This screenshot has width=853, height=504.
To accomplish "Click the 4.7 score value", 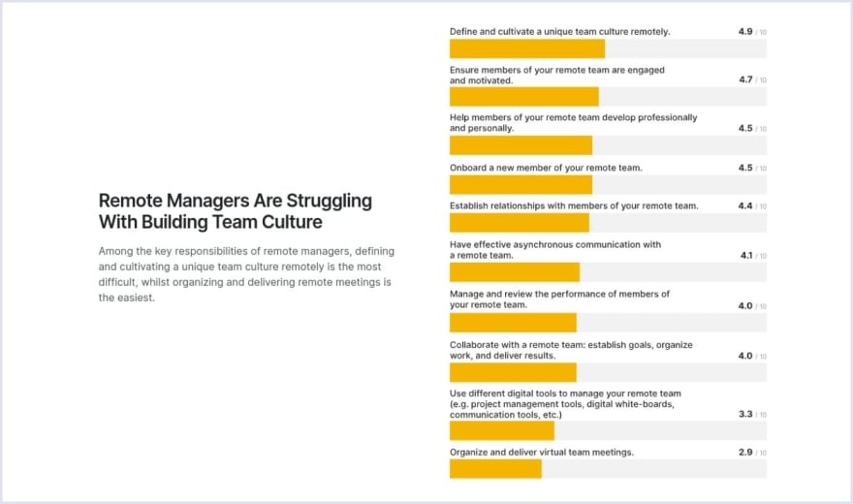I will [745, 79].
